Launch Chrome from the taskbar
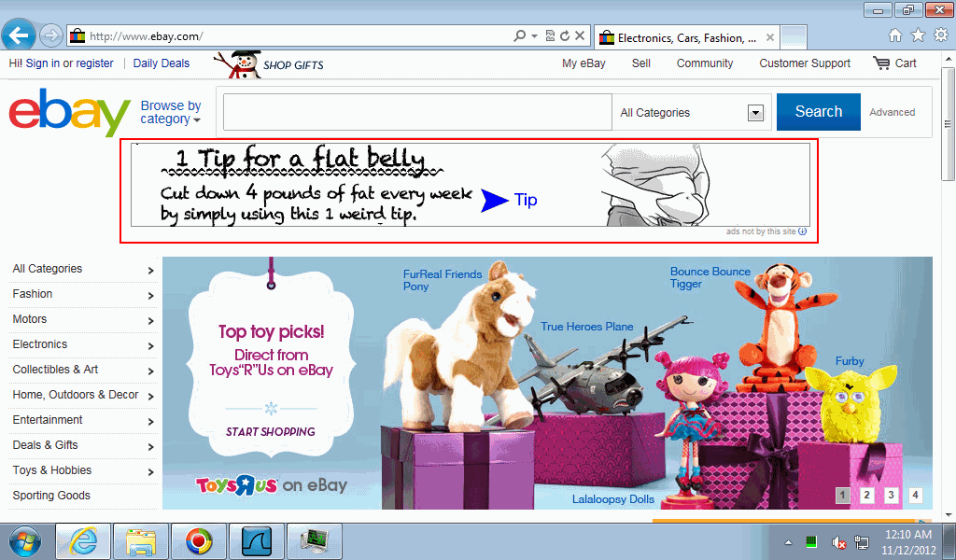This screenshot has width=956, height=560. coord(198,541)
